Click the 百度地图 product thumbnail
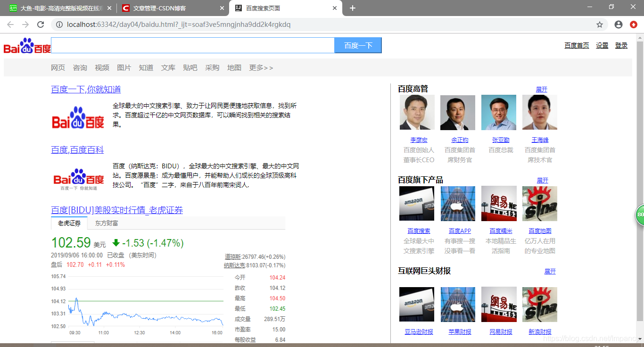Image resolution: width=644 pixels, height=347 pixels. coord(539,204)
